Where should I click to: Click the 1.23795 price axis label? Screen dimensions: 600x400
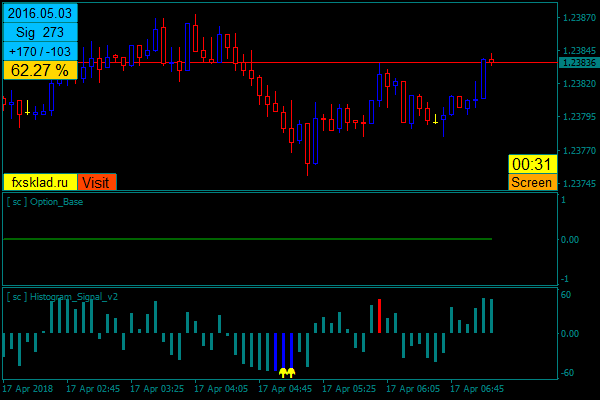tap(579, 116)
